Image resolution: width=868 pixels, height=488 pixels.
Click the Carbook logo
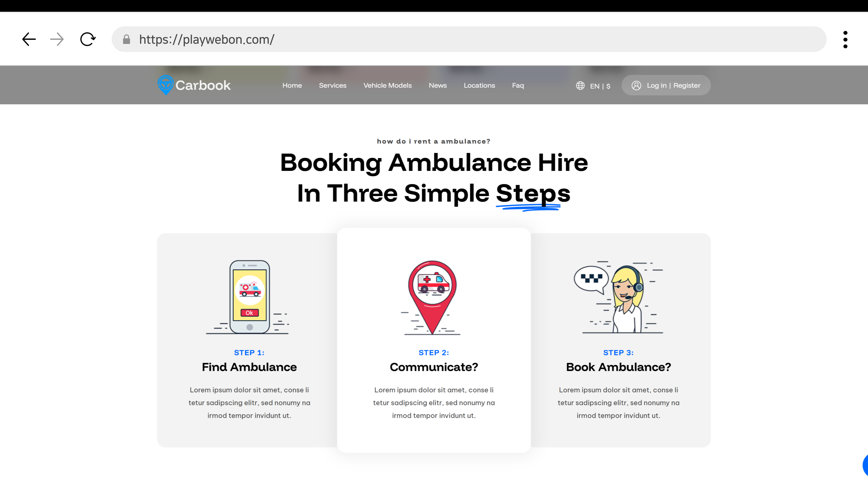(194, 85)
